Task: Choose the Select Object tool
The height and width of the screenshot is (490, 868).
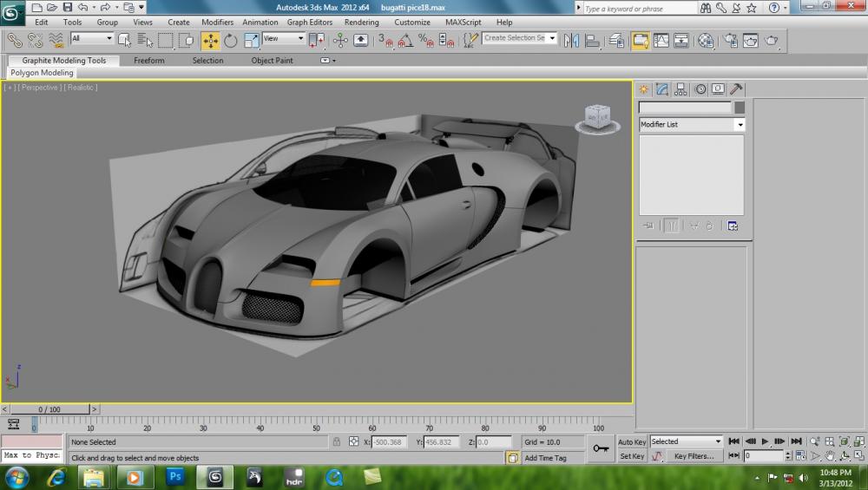Action: point(124,41)
